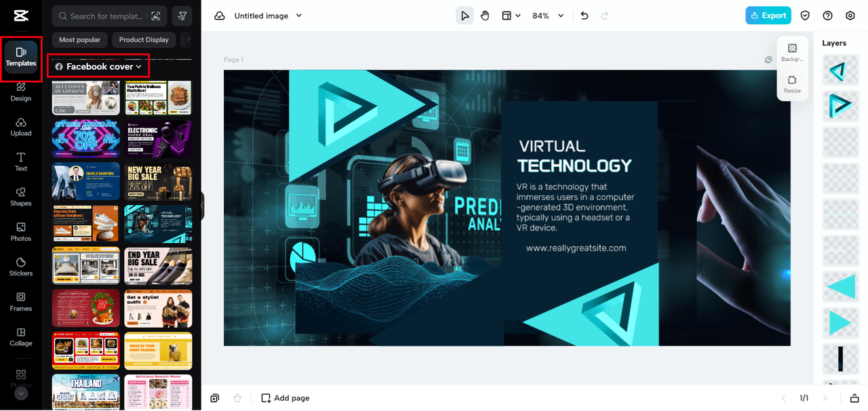The width and height of the screenshot is (868, 411).
Task: Expand the Facebook cover size dropdown
Action: click(98, 66)
